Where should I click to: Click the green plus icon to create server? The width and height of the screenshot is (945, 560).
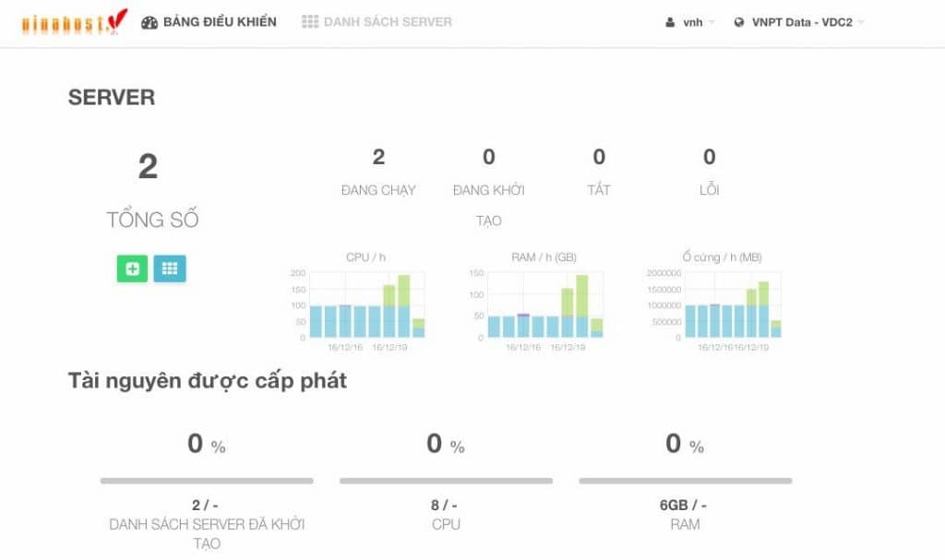(x=132, y=268)
